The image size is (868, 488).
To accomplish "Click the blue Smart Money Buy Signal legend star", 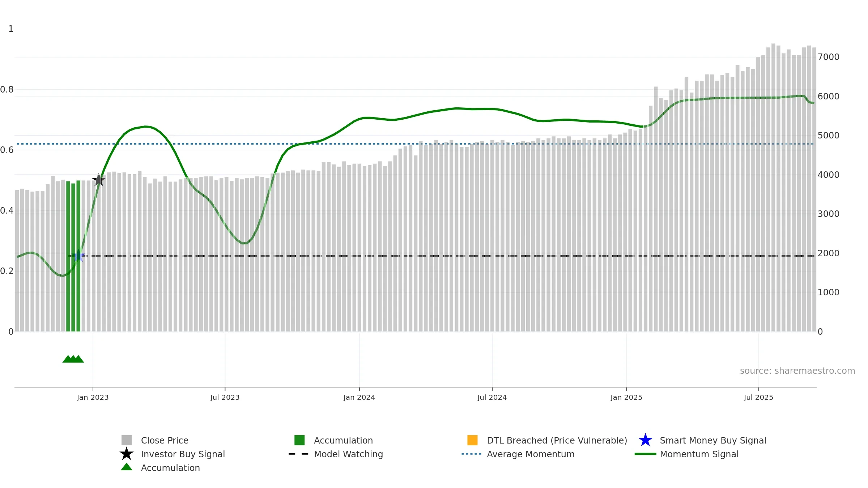I will (645, 440).
